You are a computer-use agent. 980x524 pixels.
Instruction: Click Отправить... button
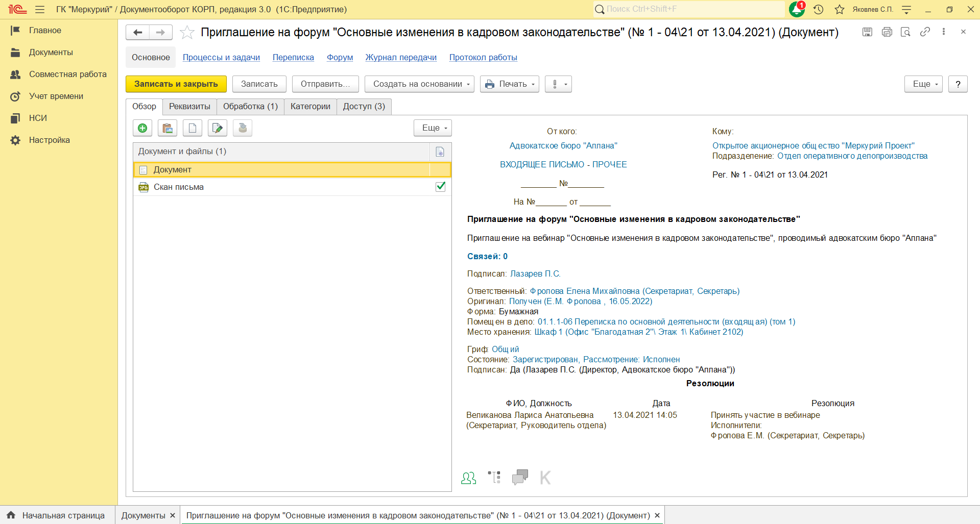(325, 84)
